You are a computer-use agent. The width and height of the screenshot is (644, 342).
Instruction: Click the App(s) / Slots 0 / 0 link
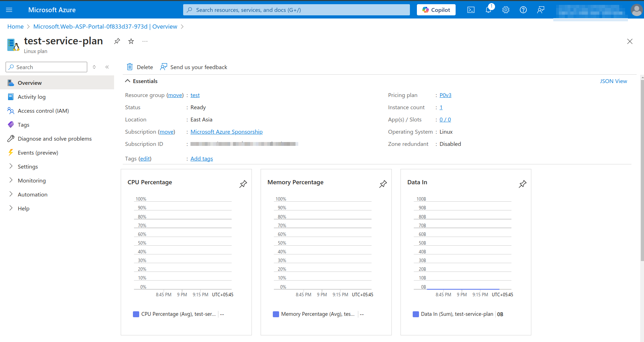pyautogui.click(x=445, y=119)
